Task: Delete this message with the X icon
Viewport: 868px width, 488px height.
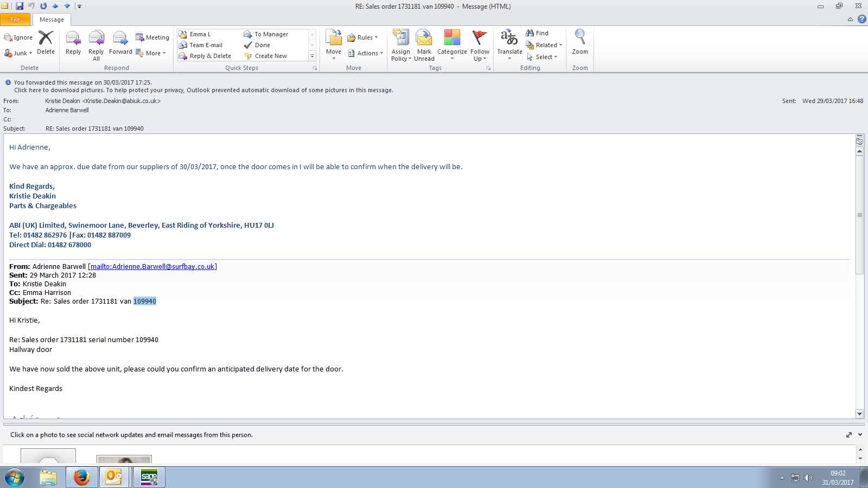Action: click(x=46, y=42)
